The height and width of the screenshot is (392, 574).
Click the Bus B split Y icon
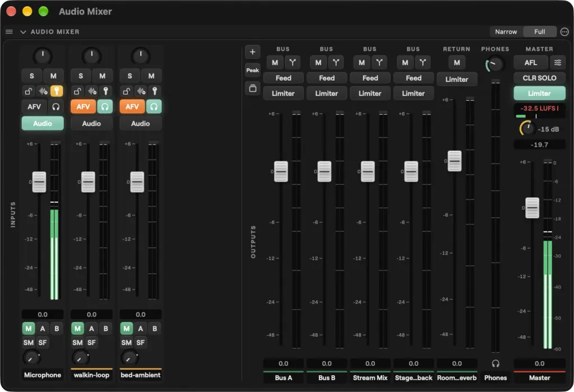pos(336,63)
